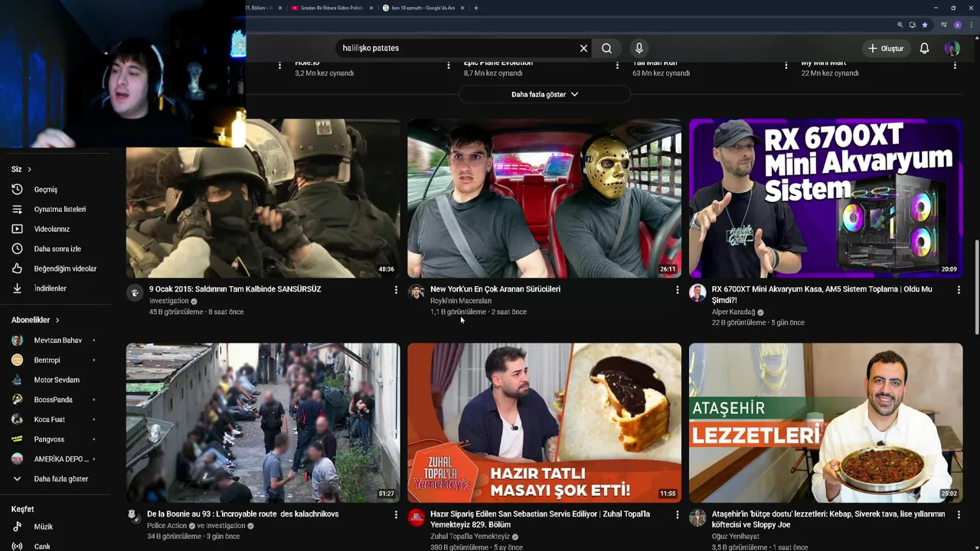Image resolution: width=980 pixels, height=551 pixels.
Task: Open options menu for New York'un video
Action: [677, 290]
